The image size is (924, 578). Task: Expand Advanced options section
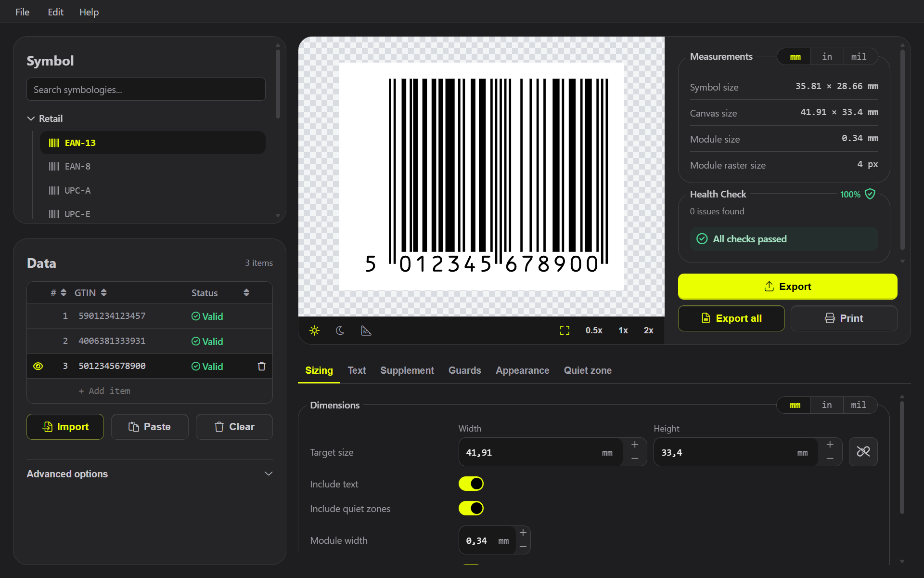click(150, 474)
